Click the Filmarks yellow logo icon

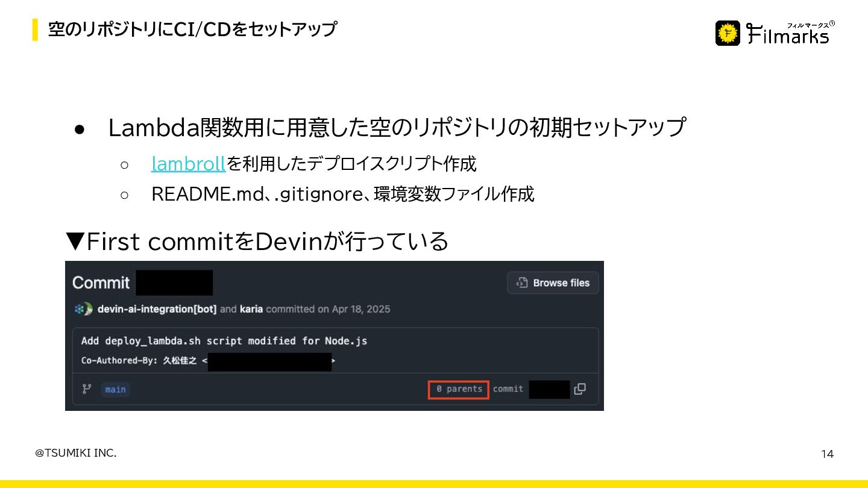click(728, 33)
